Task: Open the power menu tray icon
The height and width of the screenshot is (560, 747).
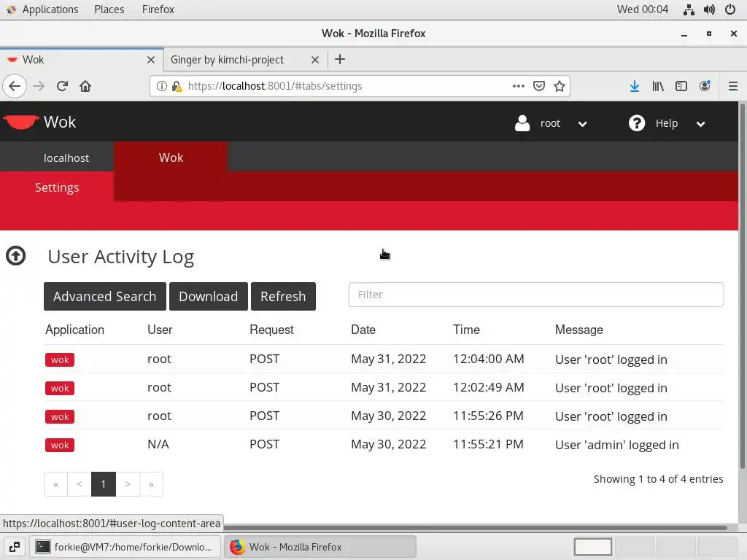Action: 729,9
